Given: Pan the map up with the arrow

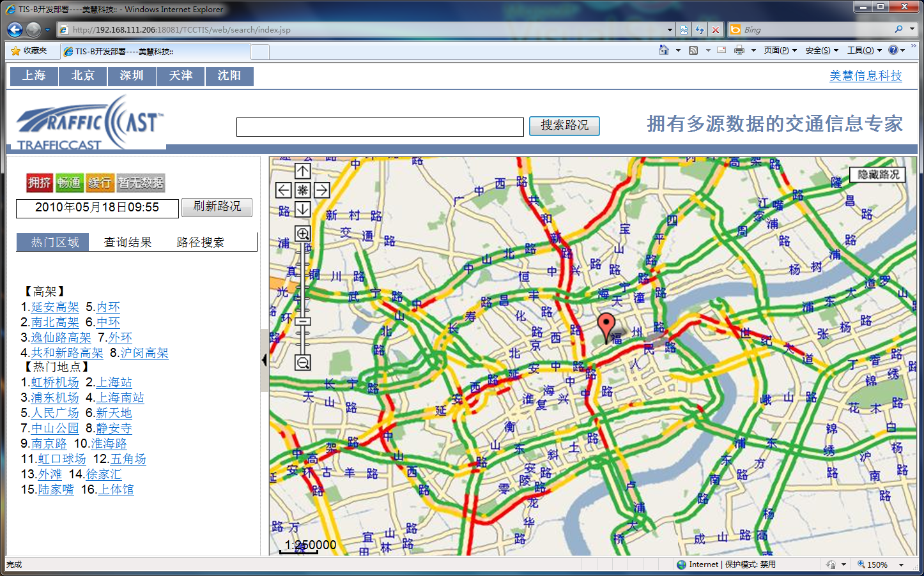Looking at the screenshot, I should [303, 171].
